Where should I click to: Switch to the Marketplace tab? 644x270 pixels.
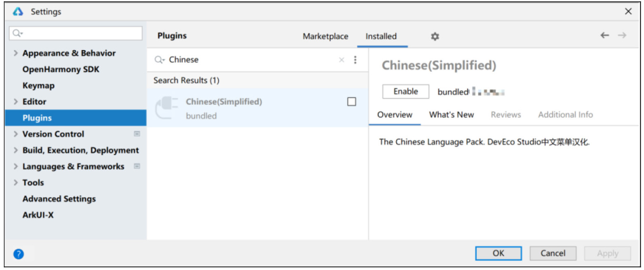coord(325,36)
